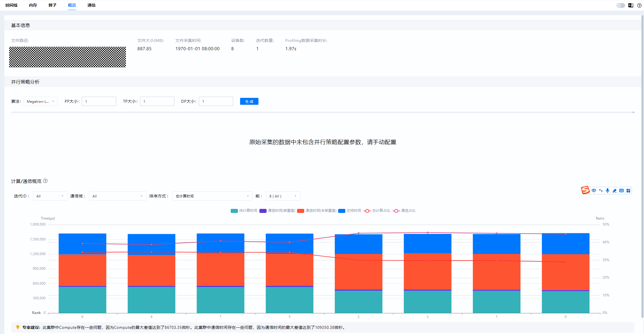
Task: Switch to the 通信 tab
Action: click(91, 5)
